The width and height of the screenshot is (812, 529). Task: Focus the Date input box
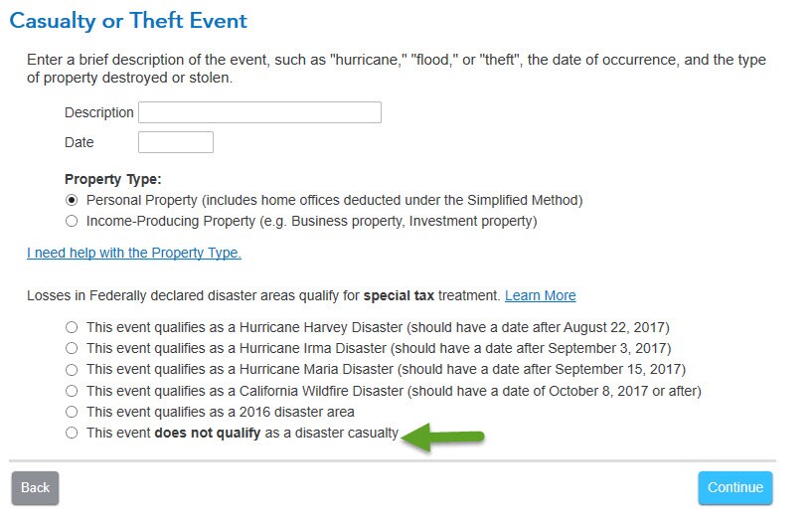[176, 142]
